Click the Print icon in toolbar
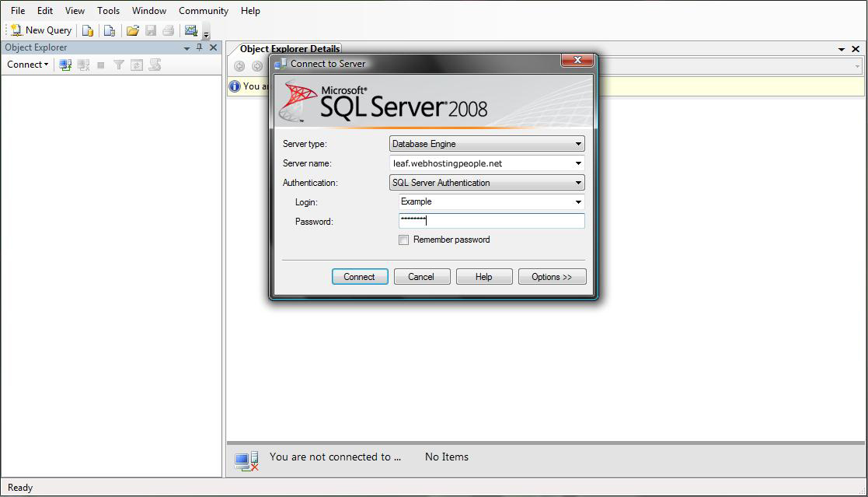The height and width of the screenshot is (497, 868). coord(169,30)
